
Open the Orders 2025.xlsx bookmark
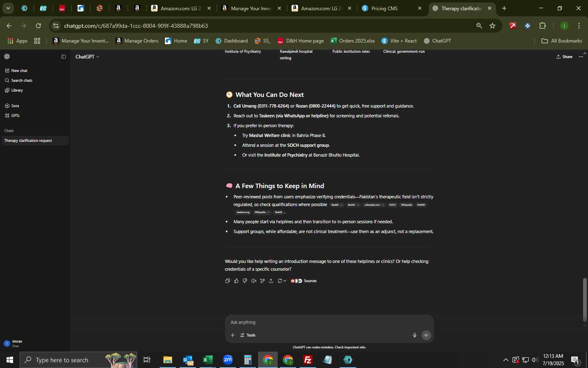coord(353,41)
